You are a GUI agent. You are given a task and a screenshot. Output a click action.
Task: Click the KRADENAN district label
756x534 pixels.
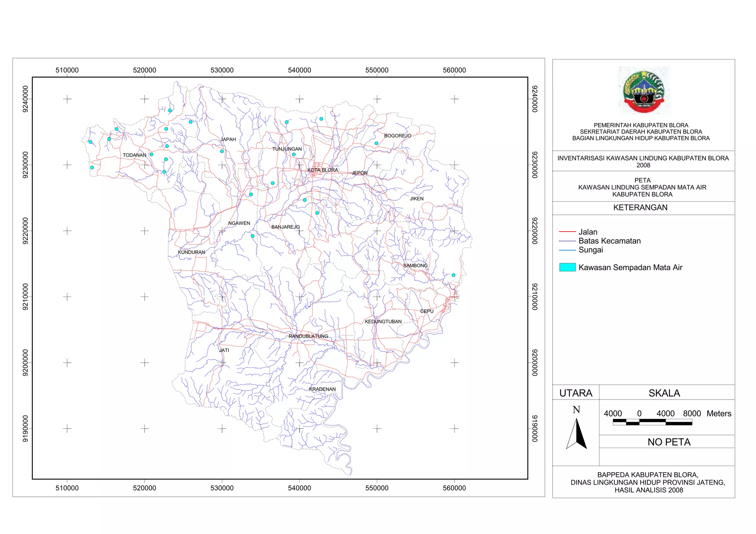pyautogui.click(x=322, y=389)
